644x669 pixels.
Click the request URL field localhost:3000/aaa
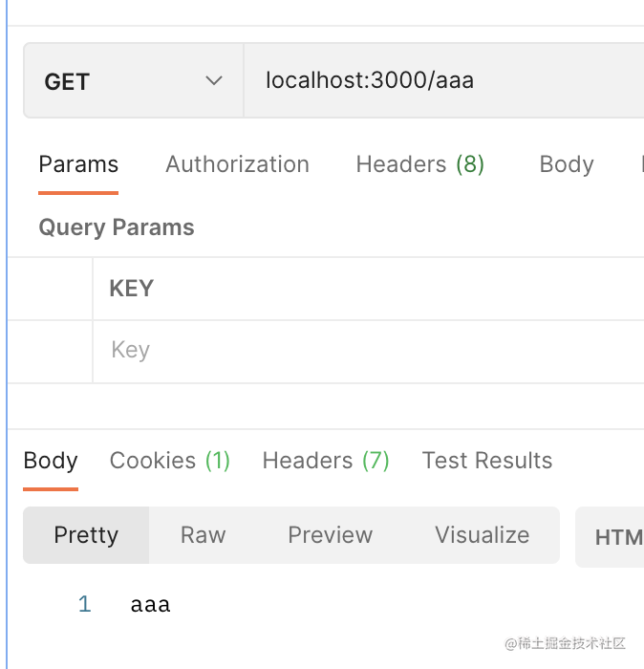click(x=370, y=80)
